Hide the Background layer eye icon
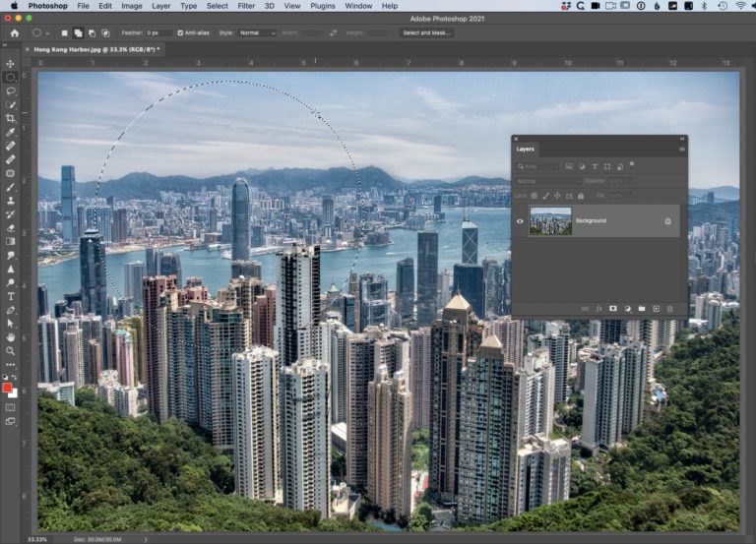The height and width of the screenshot is (544, 756). click(x=520, y=221)
